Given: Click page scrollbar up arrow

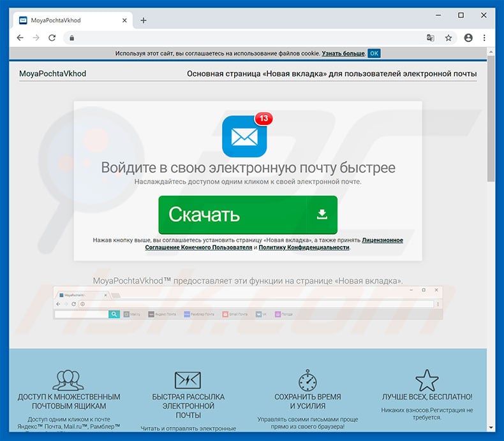Looking at the screenshot, I should click(491, 52).
